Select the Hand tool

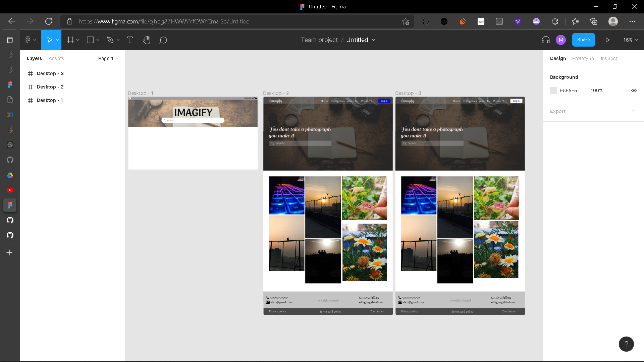click(147, 40)
